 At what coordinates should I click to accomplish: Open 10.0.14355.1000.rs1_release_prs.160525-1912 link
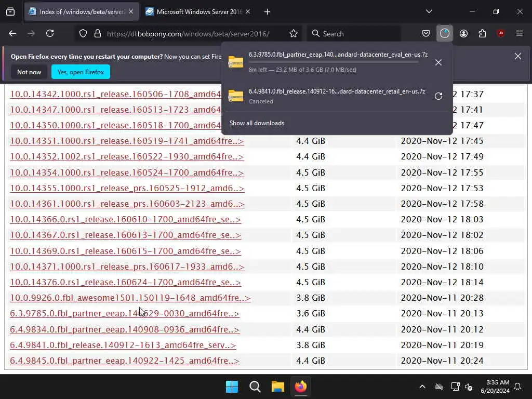coord(127,188)
